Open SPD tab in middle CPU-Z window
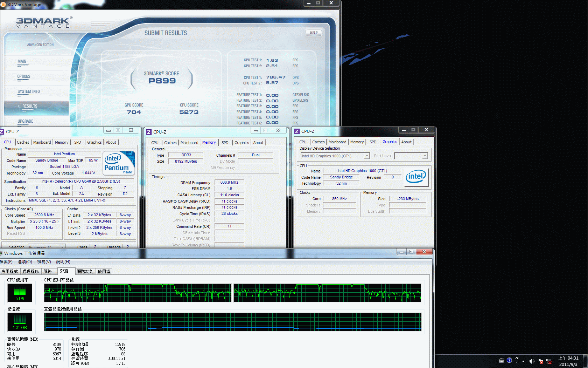 click(x=225, y=143)
